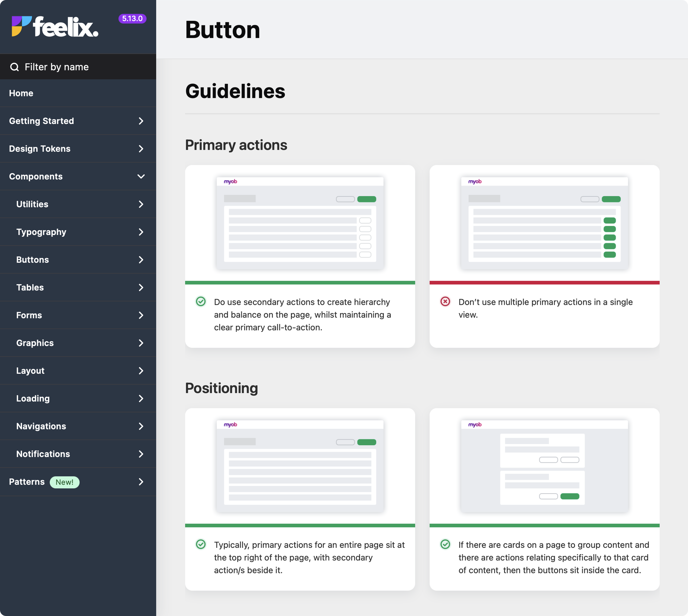688x616 pixels.
Task: Collapse the Components section chevron
Action: (x=141, y=176)
